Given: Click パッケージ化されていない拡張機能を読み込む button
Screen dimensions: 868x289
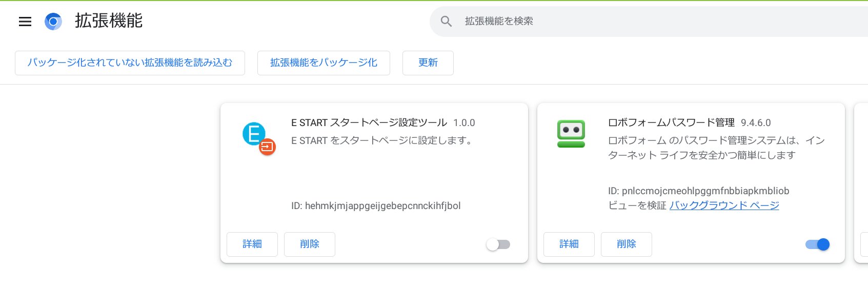Looking at the screenshot, I should [x=130, y=63].
